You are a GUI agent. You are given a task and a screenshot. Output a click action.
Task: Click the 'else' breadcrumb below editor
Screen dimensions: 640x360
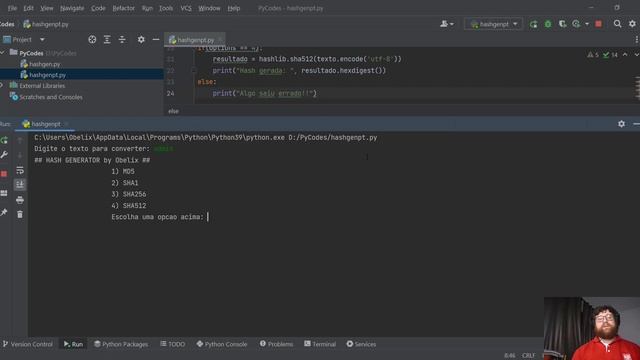pyautogui.click(x=173, y=111)
